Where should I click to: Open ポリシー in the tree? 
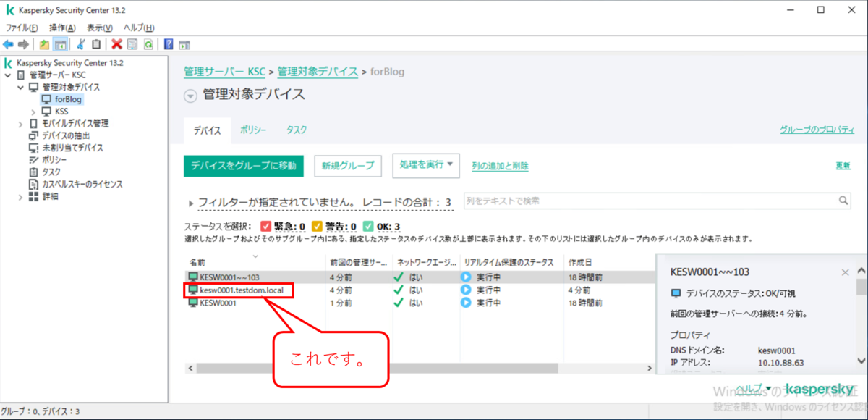pos(54,159)
